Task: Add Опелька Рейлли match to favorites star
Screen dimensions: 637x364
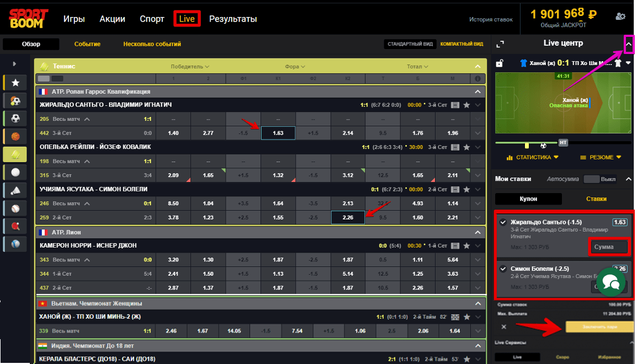Action: coord(467,147)
